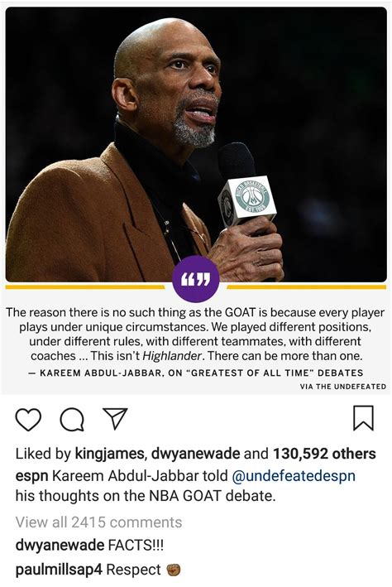The width and height of the screenshot is (392, 587).
Task: Open dwyanewade in the Liked by line
Action: [x=195, y=454]
